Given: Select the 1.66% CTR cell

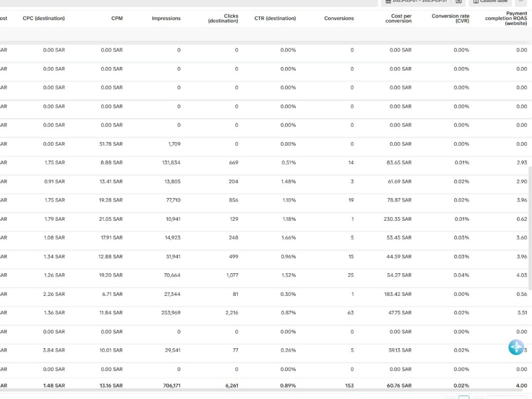Looking at the screenshot, I should coord(289,238).
